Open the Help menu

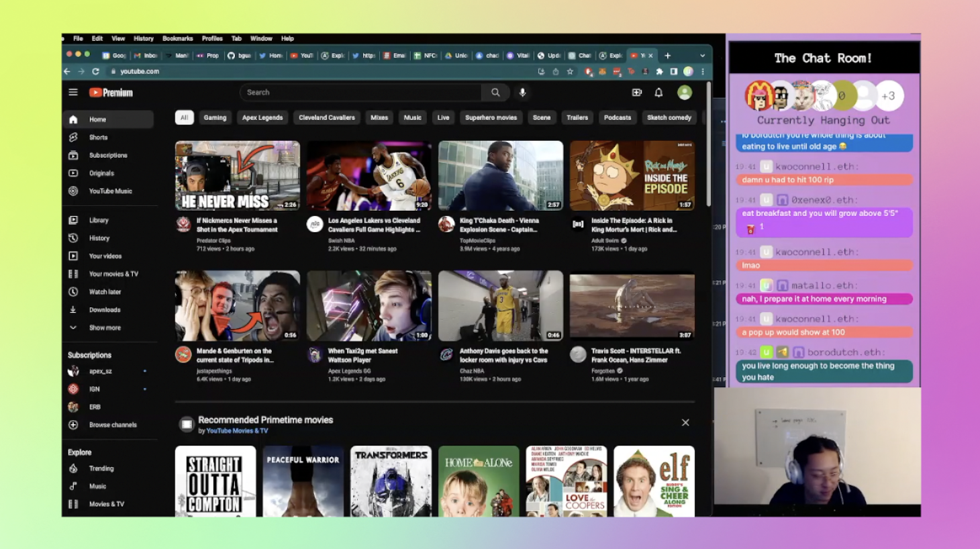(x=287, y=38)
